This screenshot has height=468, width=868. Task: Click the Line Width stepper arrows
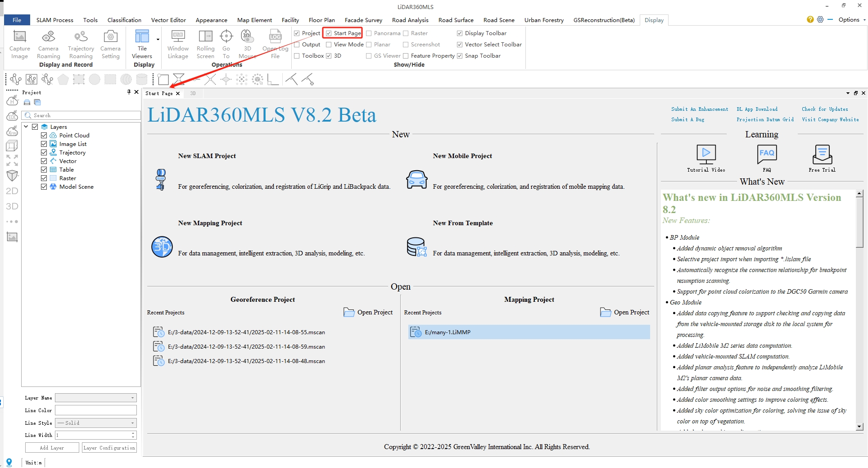[133, 435]
